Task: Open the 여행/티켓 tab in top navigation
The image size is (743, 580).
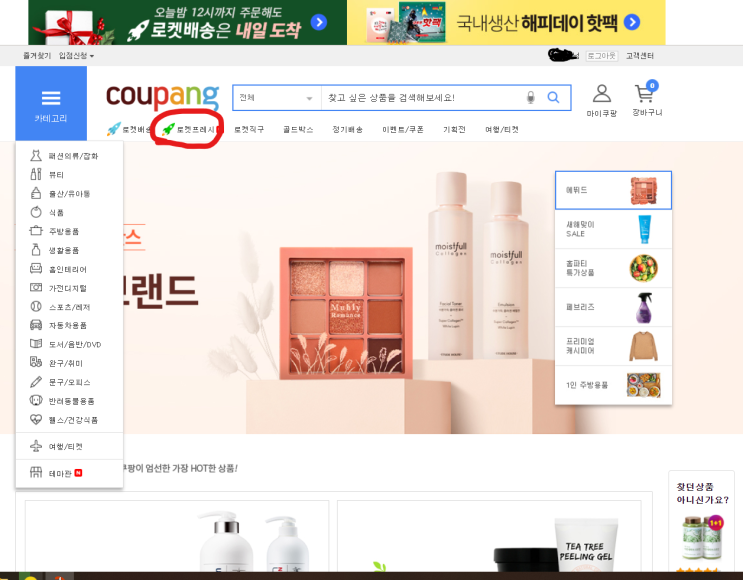Action: 502,129
